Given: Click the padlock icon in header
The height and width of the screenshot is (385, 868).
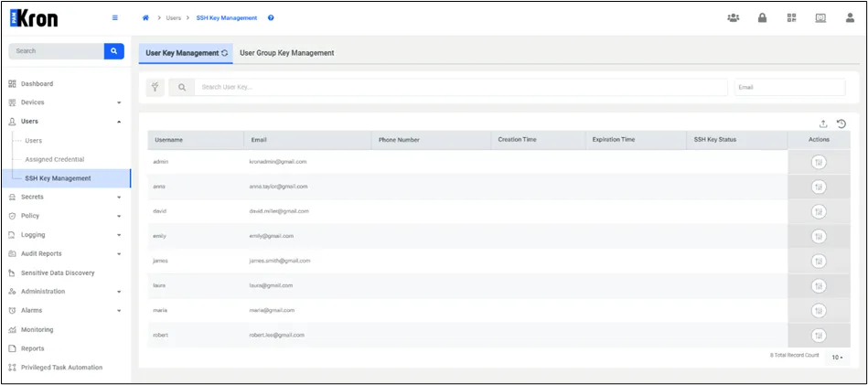Looking at the screenshot, I should [x=762, y=18].
